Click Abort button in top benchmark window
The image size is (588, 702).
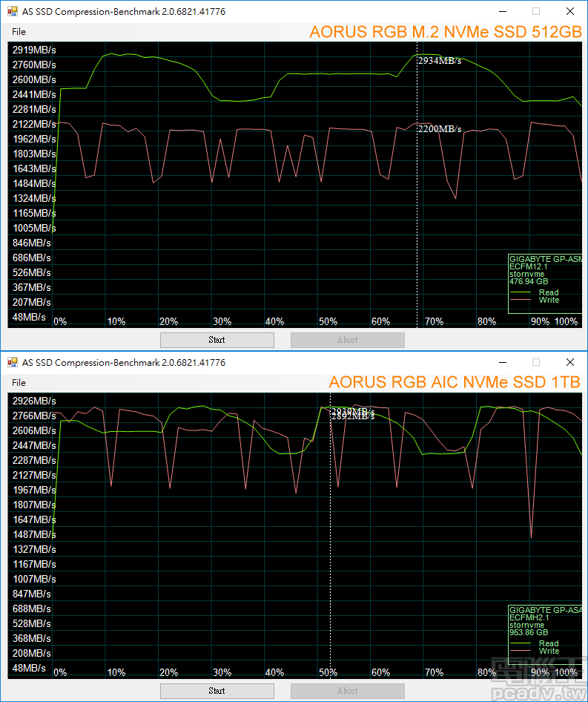tap(348, 340)
